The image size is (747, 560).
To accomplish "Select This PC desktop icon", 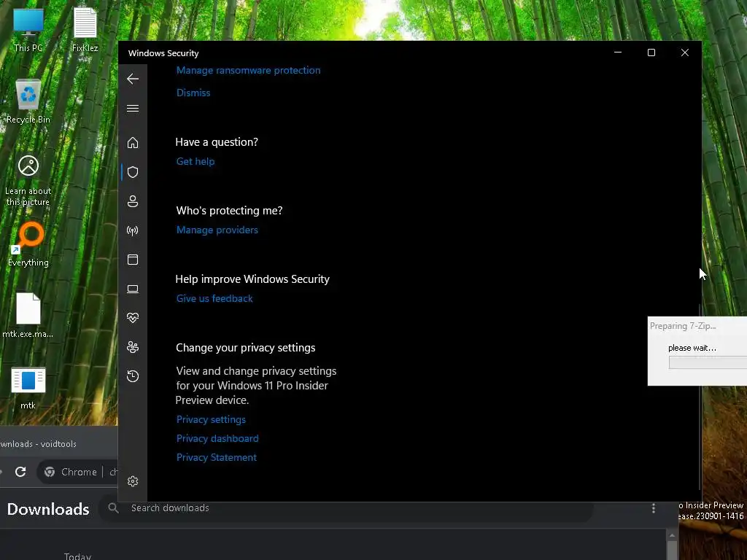I will pyautogui.click(x=28, y=31).
